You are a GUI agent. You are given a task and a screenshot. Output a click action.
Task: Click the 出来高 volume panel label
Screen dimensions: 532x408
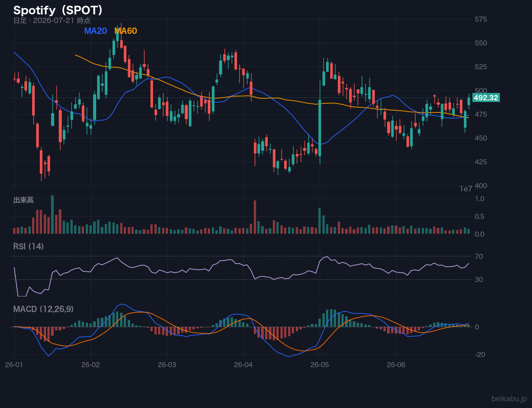coord(23,200)
